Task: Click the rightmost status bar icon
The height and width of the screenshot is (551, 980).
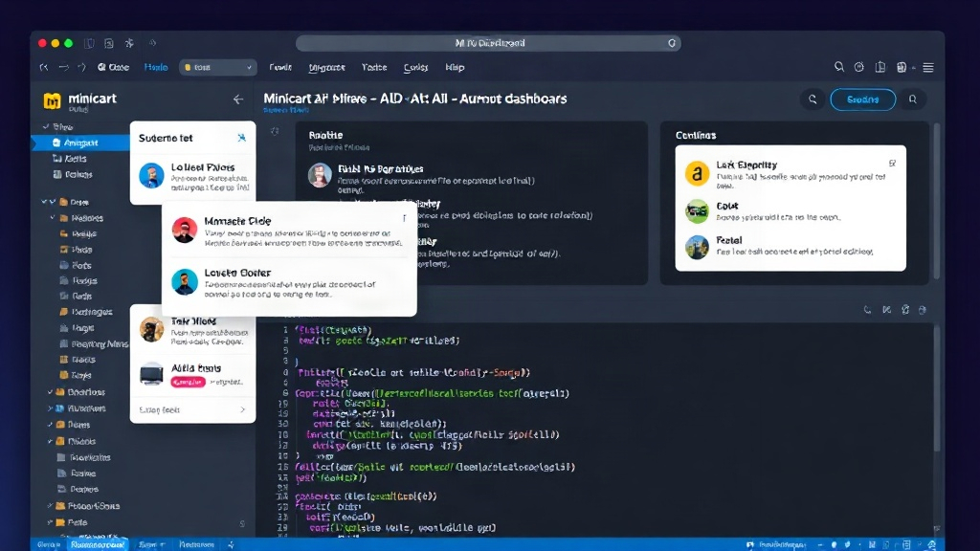Action: pyautogui.click(x=931, y=544)
